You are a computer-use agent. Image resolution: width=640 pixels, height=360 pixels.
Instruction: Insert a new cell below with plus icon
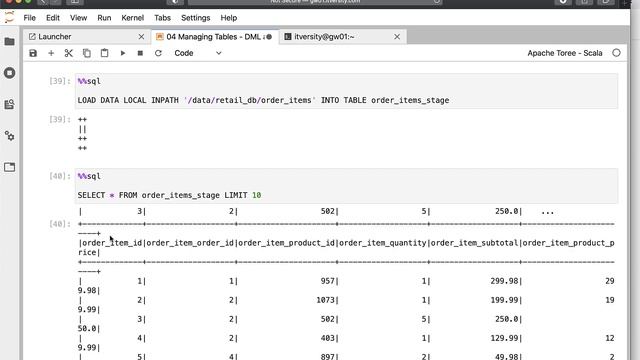coord(51,53)
